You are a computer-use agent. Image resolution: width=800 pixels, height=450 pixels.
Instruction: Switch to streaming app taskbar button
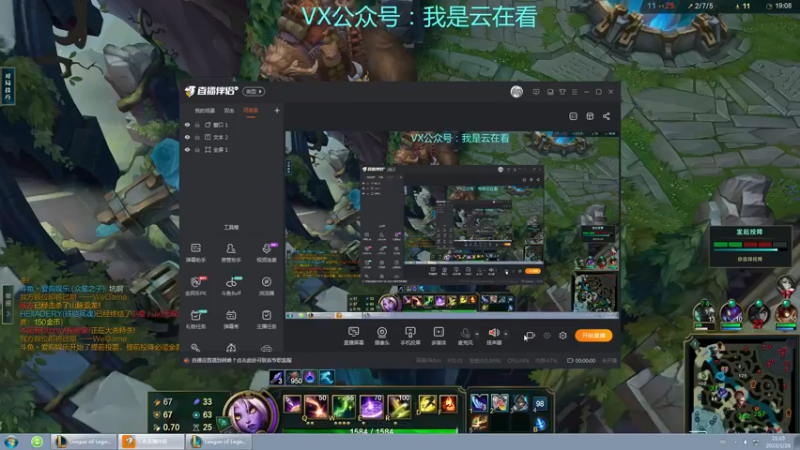(x=151, y=441)
